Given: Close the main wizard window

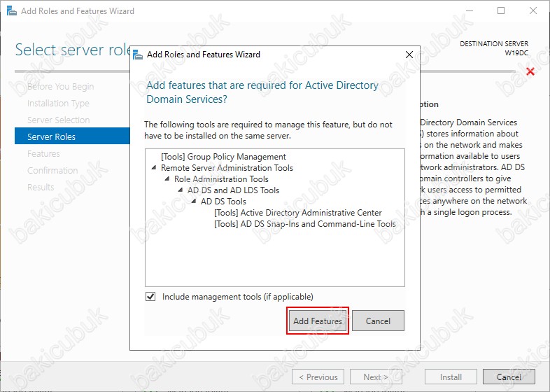Looking at the screenshot, I should coord(533,10).
